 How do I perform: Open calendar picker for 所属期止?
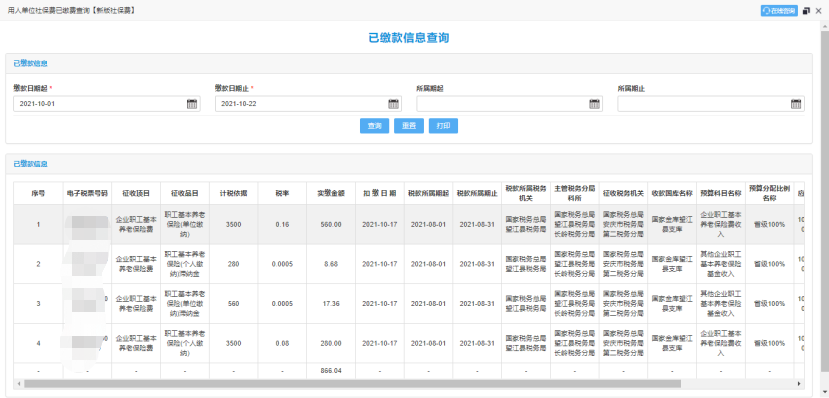[x=796, y=104]
